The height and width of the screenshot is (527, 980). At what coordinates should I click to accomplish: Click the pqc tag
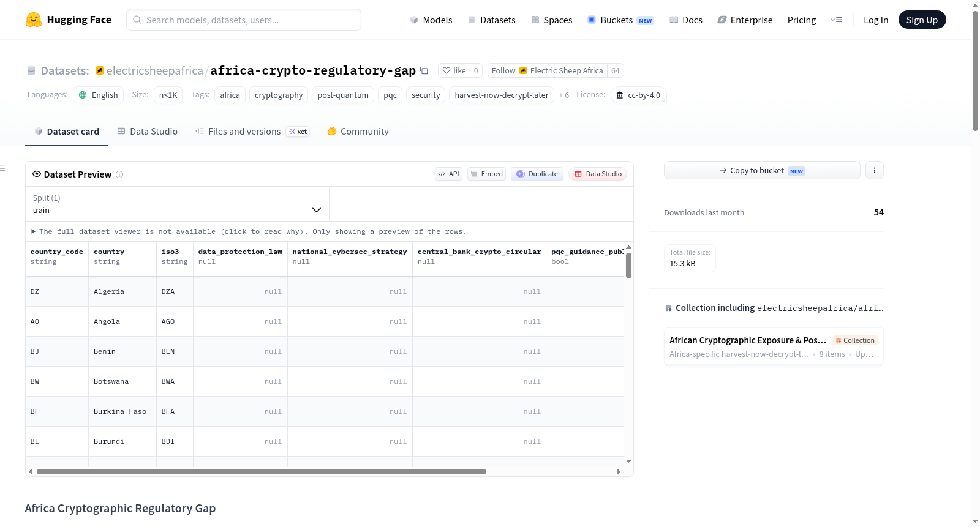390,95
